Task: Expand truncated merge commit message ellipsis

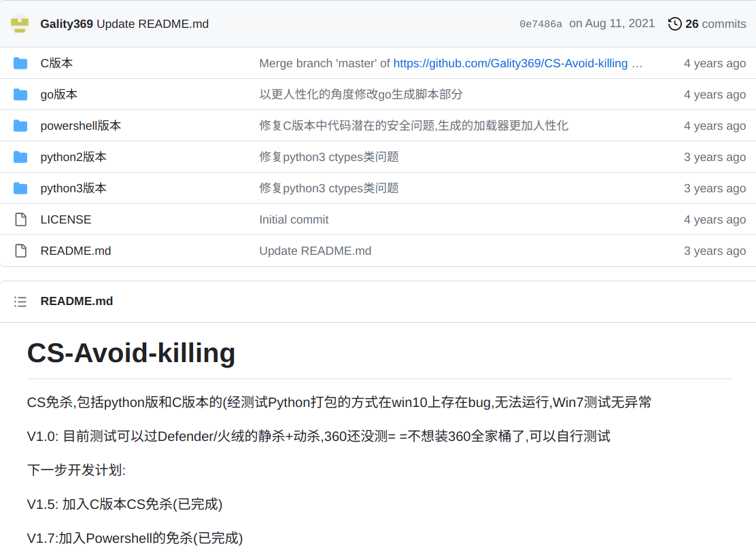Action: [637, 63]
